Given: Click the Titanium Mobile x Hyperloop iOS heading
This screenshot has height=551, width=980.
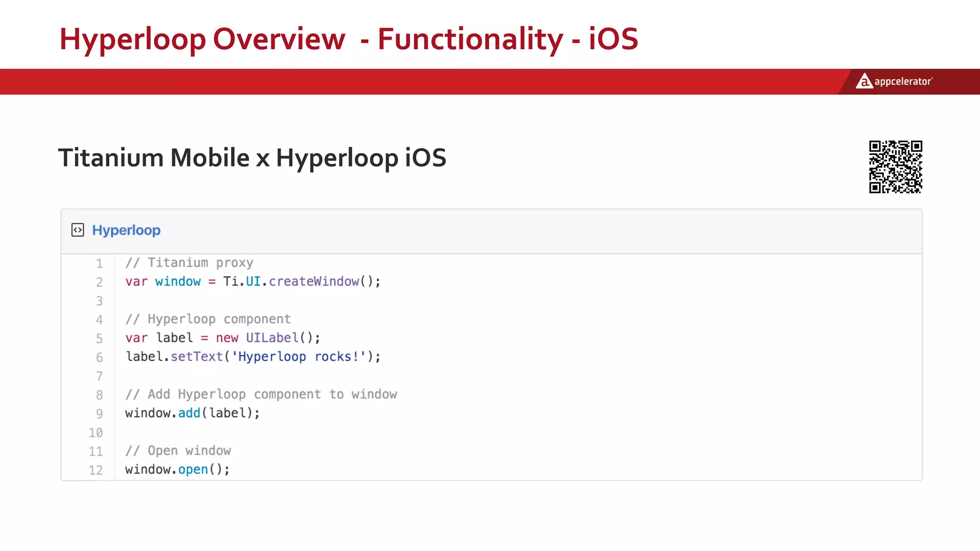Looking at the screenshot, I should pyautogui.click(x=252, y=158).
